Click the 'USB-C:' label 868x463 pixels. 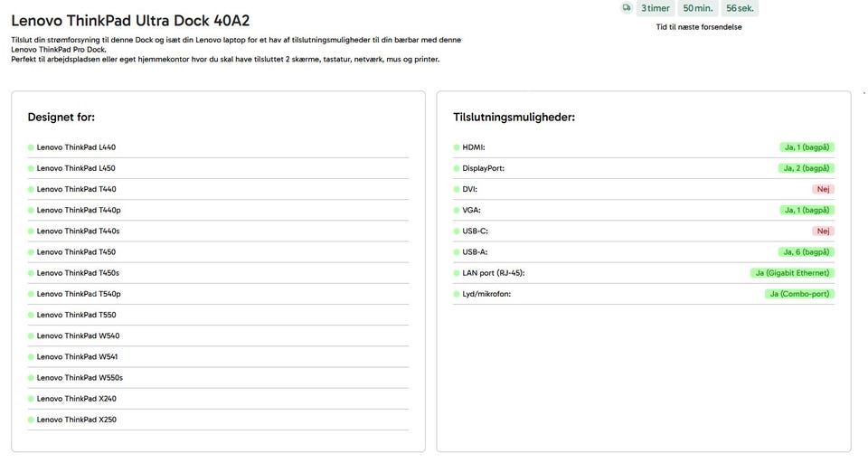(475, 231)
